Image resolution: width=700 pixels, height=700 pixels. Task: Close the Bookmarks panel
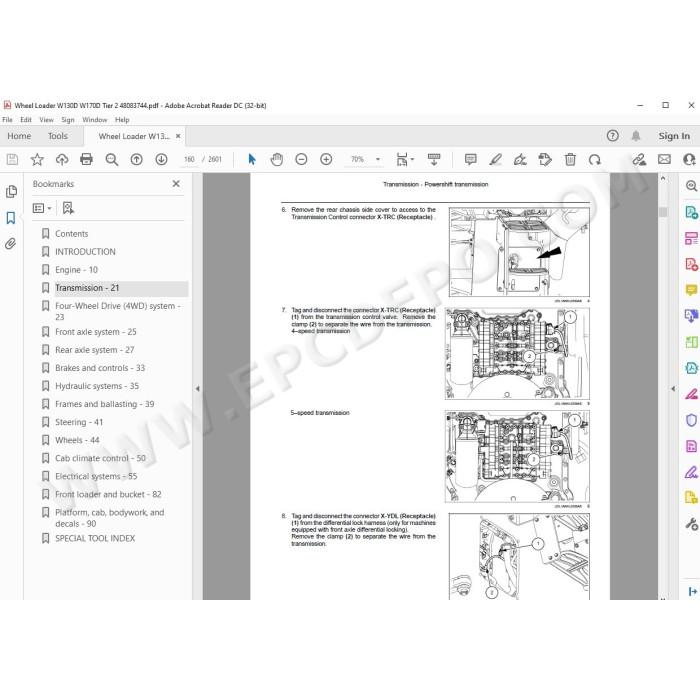coord(176,183)
